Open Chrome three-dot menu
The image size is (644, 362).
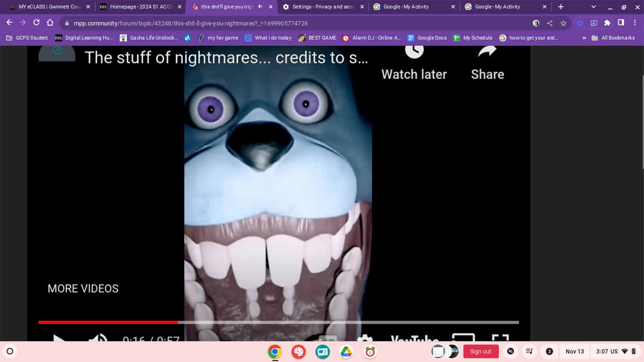(x=635, y=23)
